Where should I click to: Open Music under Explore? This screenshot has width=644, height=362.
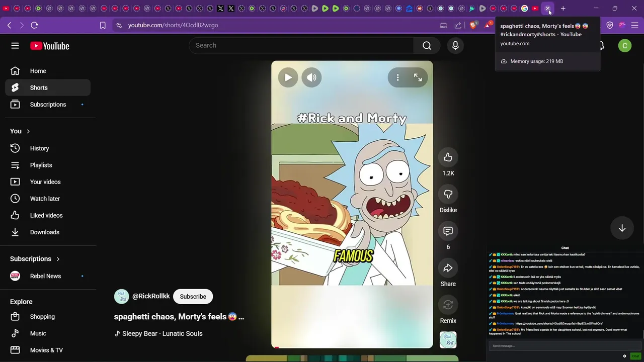tap(48, 333)
